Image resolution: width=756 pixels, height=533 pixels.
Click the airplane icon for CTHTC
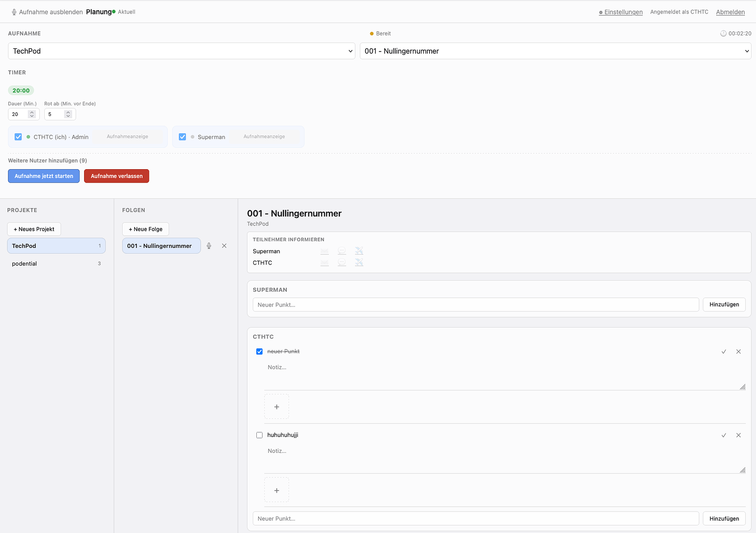[x=359, y=263]
